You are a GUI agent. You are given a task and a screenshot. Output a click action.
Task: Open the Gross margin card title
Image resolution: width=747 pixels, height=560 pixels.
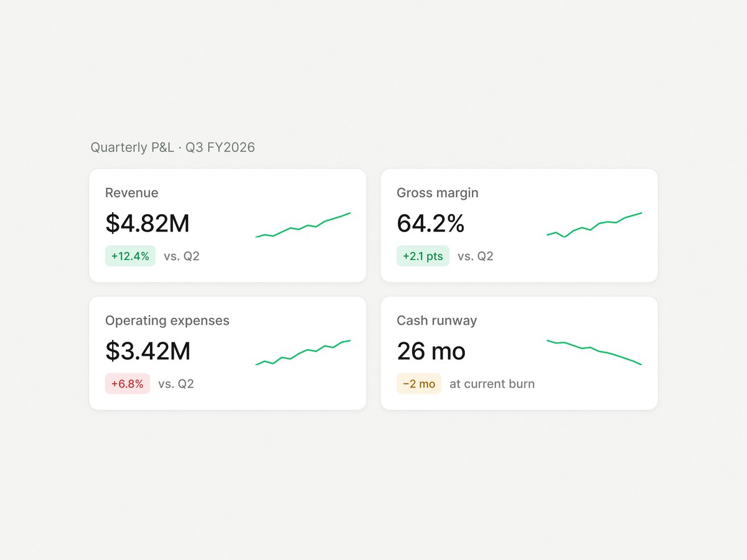(438, 193)
